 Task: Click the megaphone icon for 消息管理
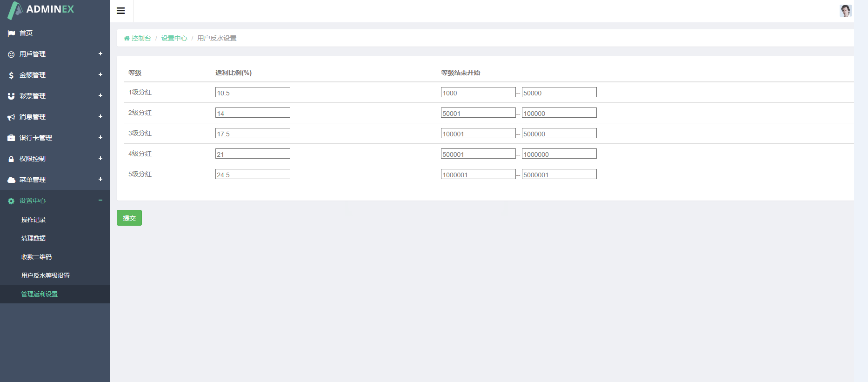point(11,117)
